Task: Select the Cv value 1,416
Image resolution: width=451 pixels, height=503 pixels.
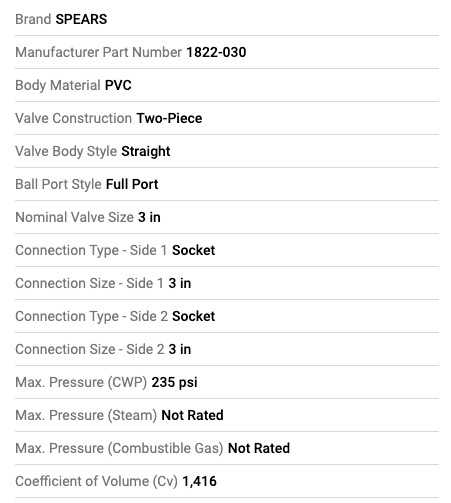Action: coord(199,481)
